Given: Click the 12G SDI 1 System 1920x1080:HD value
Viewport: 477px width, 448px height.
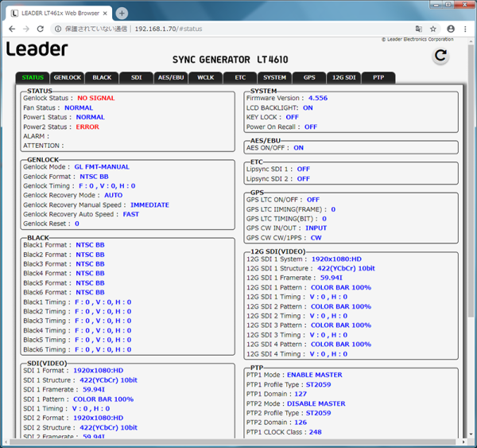Looking at the screenshot, I should (336, 259).
